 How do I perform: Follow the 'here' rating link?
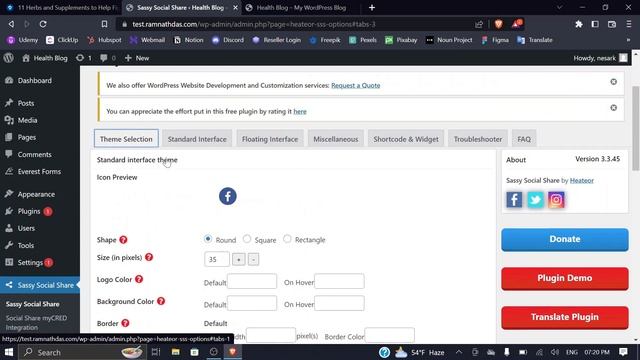click(x=300, y=111)
